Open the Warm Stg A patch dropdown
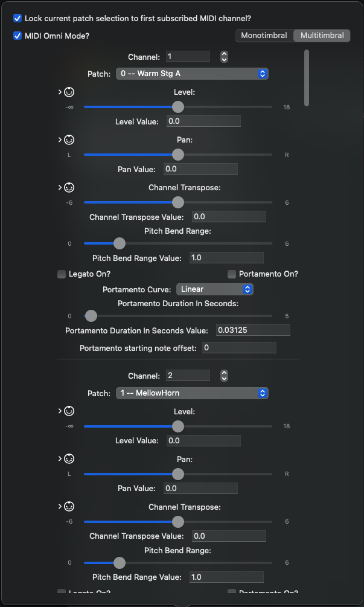Image resolution: width=364 pixels, height=607 pixels. [192, 74]
